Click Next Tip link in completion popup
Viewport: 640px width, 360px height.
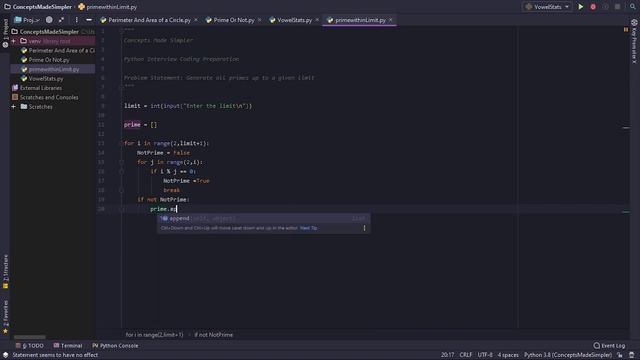[x=308, y=228]
